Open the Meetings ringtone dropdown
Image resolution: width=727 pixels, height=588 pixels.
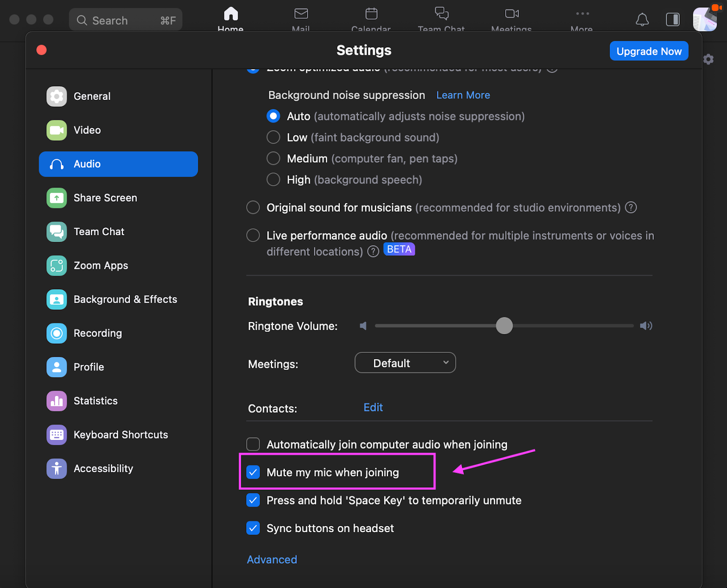(x=404, y=362)
